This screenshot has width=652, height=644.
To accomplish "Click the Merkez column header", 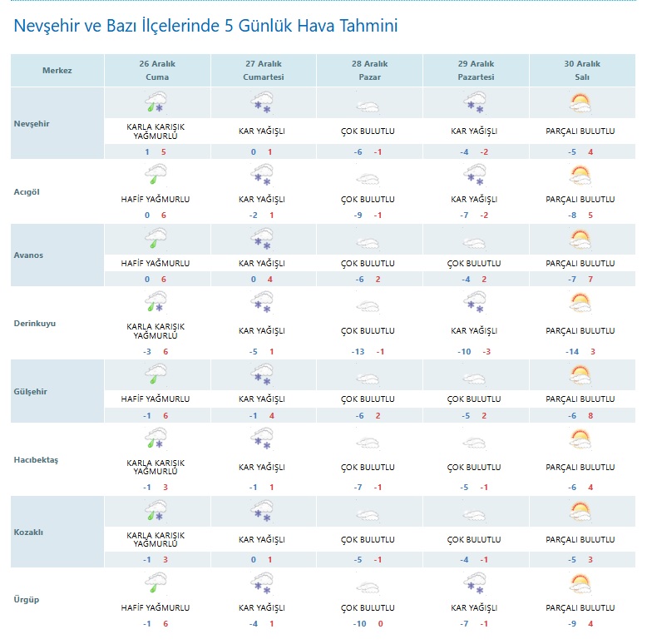I will click(57, 70).
